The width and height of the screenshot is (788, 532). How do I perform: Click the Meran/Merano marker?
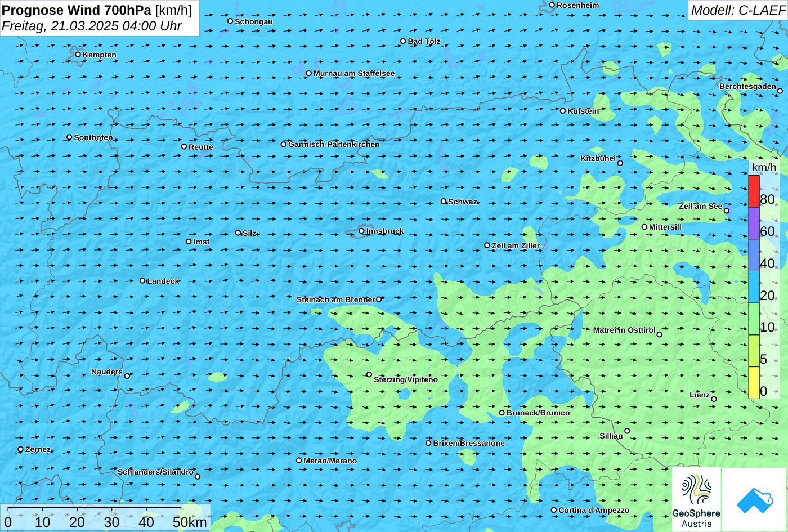[299, 460]
